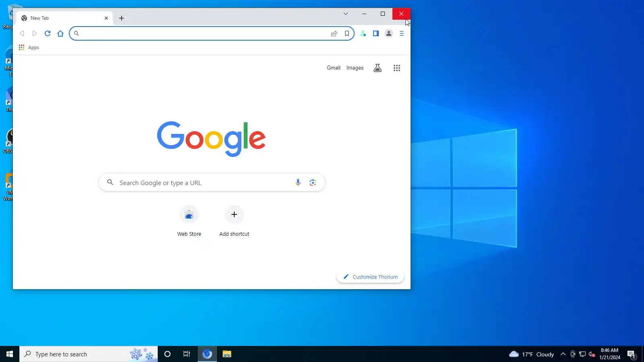Image resolution: width=644 pixels, height=362 pixels.
Task: Click the Search Labs flask icon
Action: 378,68
